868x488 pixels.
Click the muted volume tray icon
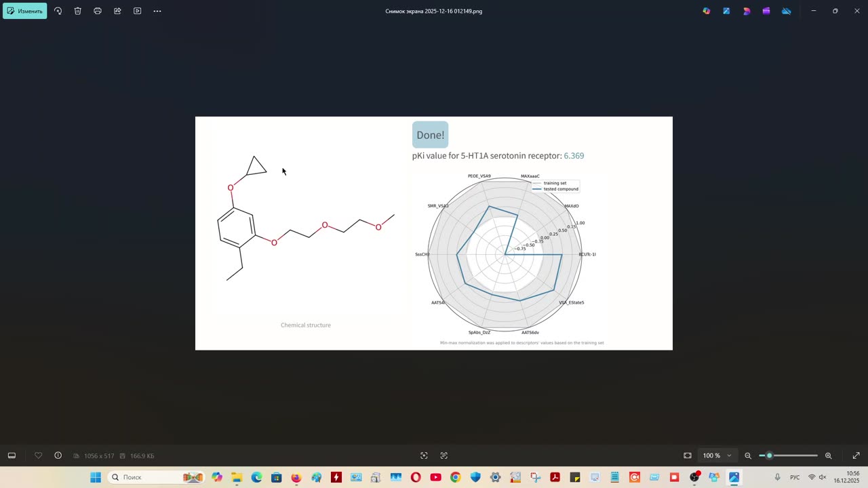(x=823, y=477)
